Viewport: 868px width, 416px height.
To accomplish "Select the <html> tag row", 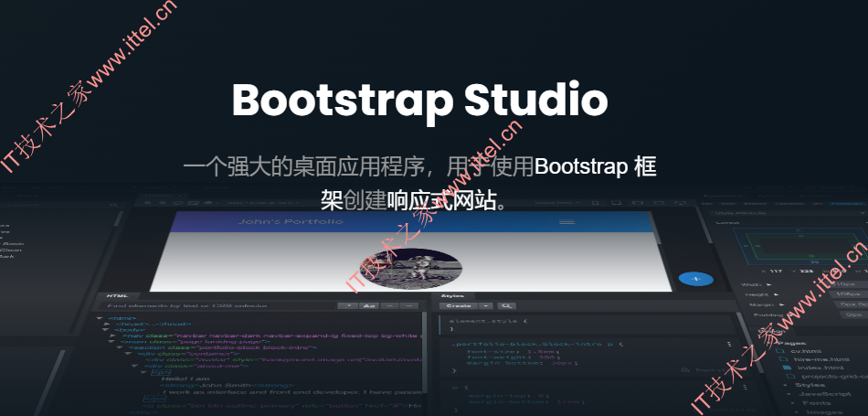I will [123, 318].
